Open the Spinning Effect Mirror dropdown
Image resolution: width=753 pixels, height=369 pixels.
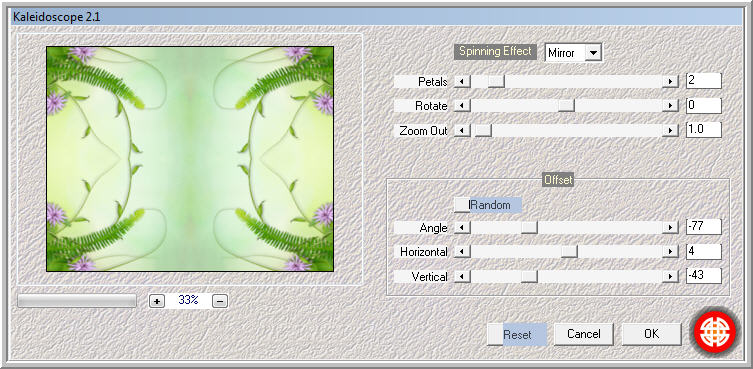pyautogui.click(x=594, y=53)
